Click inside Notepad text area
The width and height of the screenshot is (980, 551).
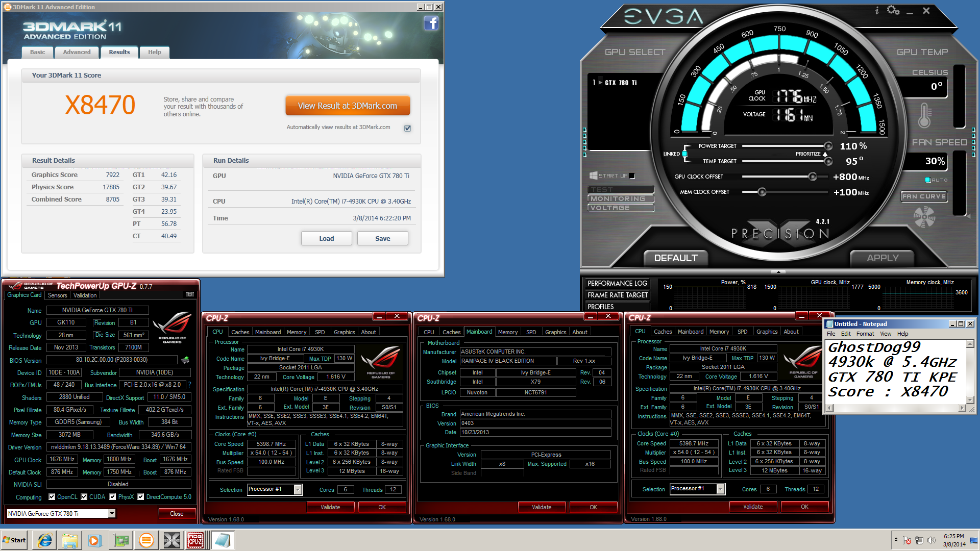(896, 371)
